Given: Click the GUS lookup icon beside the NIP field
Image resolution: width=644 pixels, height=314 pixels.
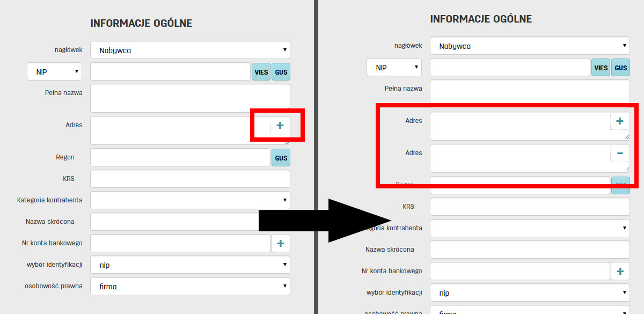Looking at the screenshot, I should point(281,71).
